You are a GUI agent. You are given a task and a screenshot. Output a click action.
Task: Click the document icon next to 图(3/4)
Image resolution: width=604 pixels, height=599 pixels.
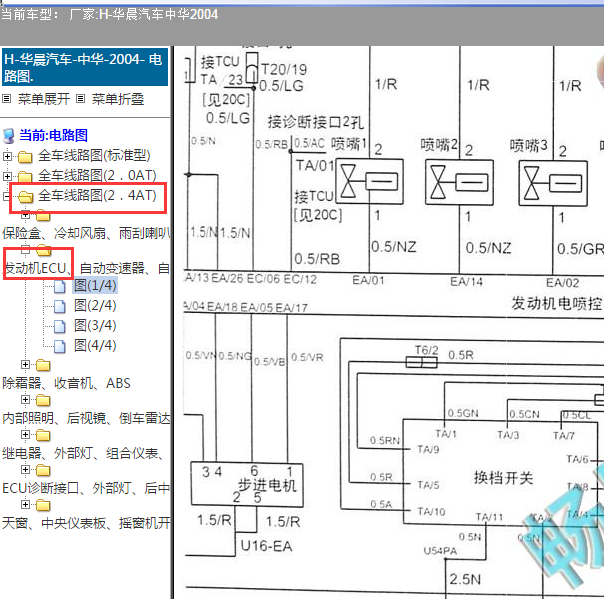tap(59, 326)
